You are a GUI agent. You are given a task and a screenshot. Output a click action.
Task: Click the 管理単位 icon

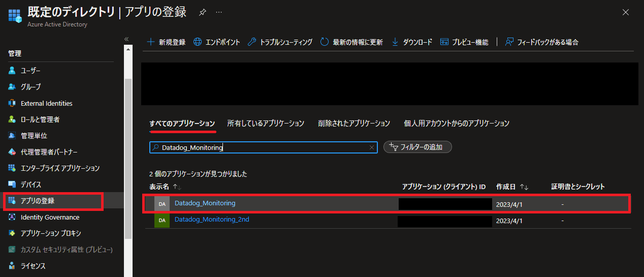(12, 136)
